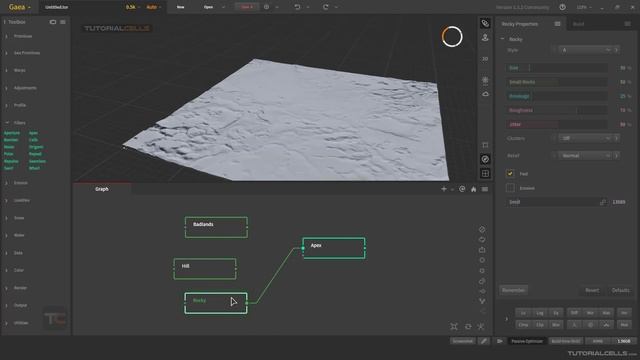Click the home icon in graph header

click(x=473, y=189)
